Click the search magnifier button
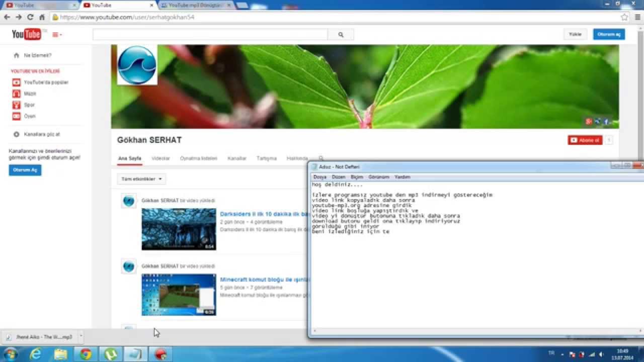Image resolution: width=644 pixels, height=362 pixels. point(341,35)
